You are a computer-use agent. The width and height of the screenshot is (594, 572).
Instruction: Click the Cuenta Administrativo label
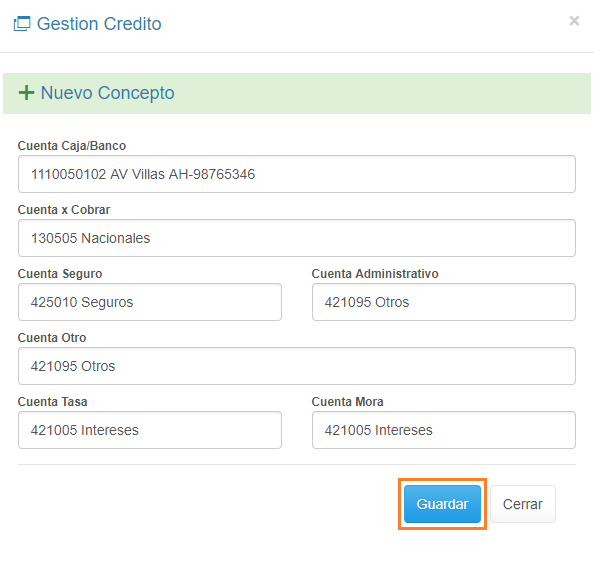point(375,274)
